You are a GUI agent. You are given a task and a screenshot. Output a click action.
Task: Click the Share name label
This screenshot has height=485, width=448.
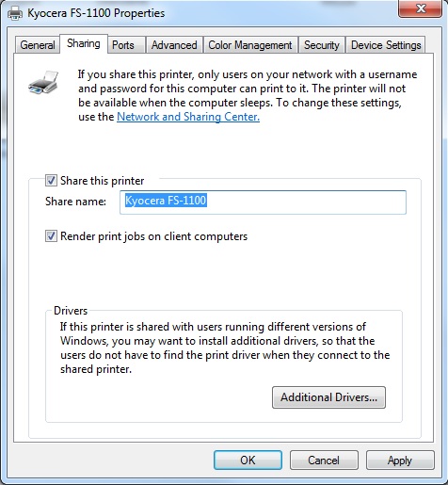75,202
